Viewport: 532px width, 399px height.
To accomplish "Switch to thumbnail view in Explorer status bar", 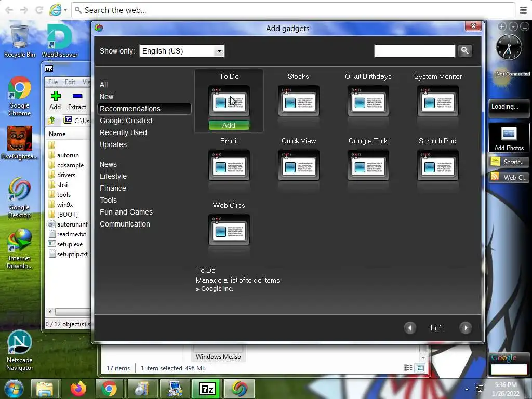I will coord(420,368).
